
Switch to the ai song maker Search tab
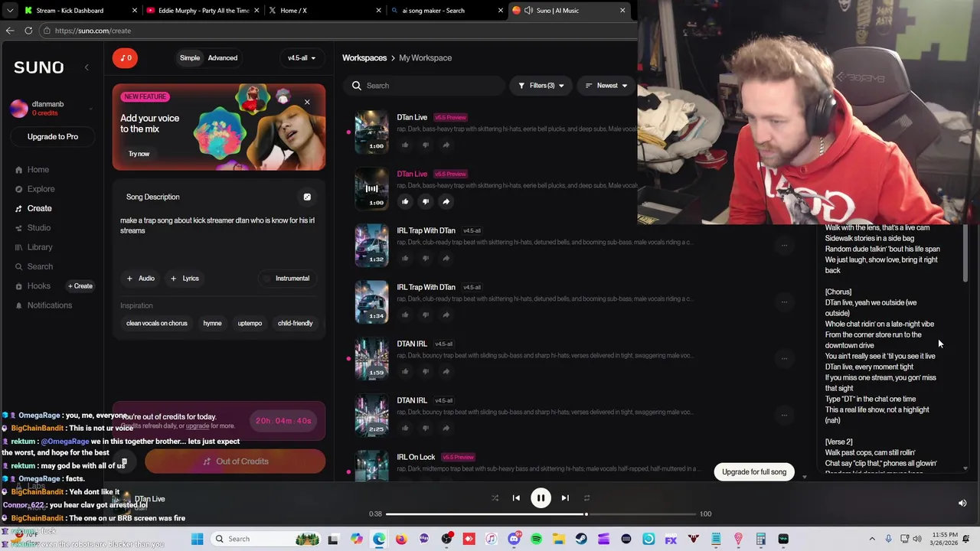coord(446,11)
